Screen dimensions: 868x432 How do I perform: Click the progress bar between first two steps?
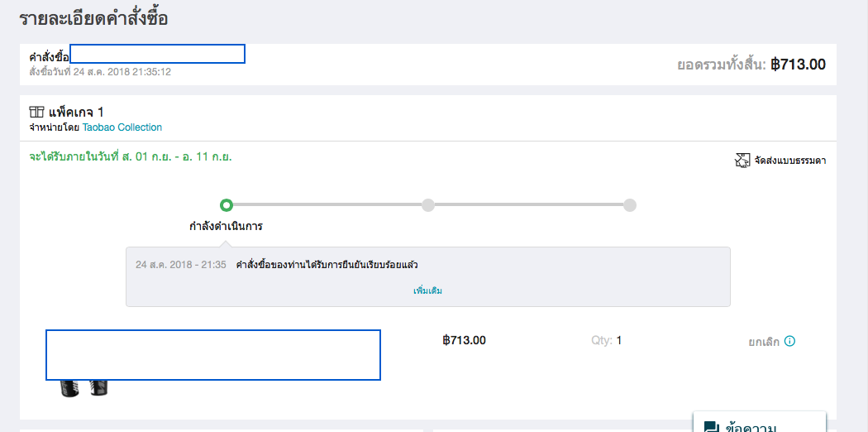pyautogui.click(x=327, y=205)
